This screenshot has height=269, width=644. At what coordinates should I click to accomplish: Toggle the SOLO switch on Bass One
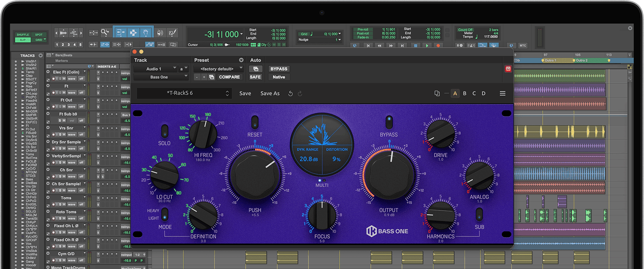[164, 131]
